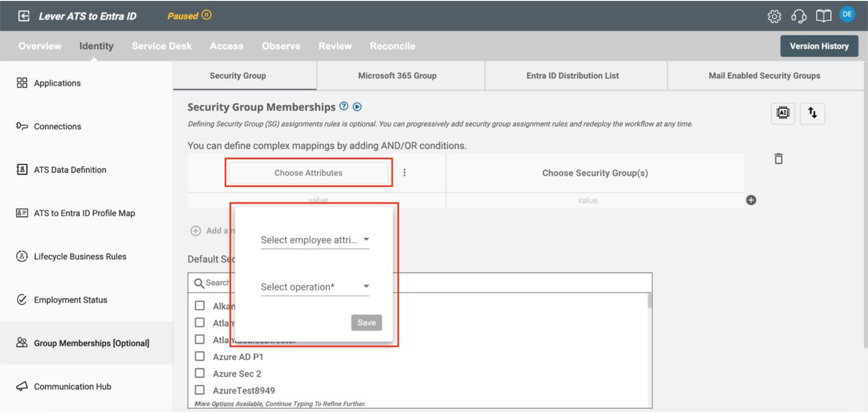
Task: Click the import/export arrows icon
Action: (813, 114)
